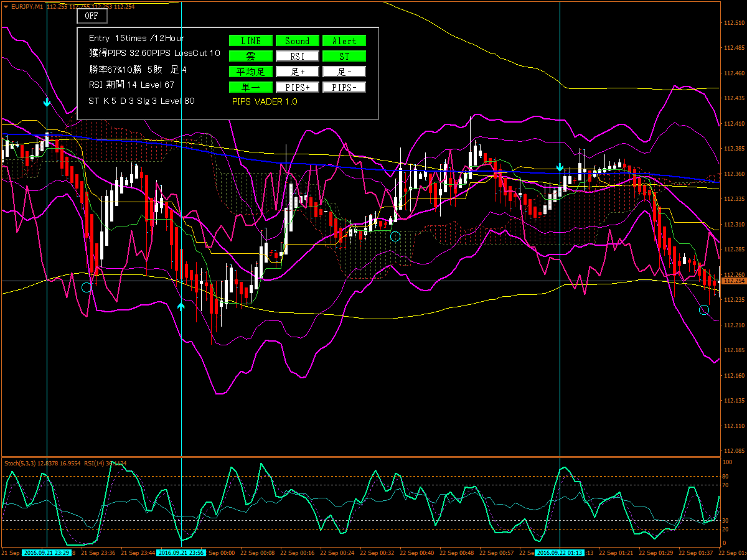The width and height of the screenshot is (747, 560).
Task: Click the 20 level on the oscillator scale
Action: click(726, 529)
